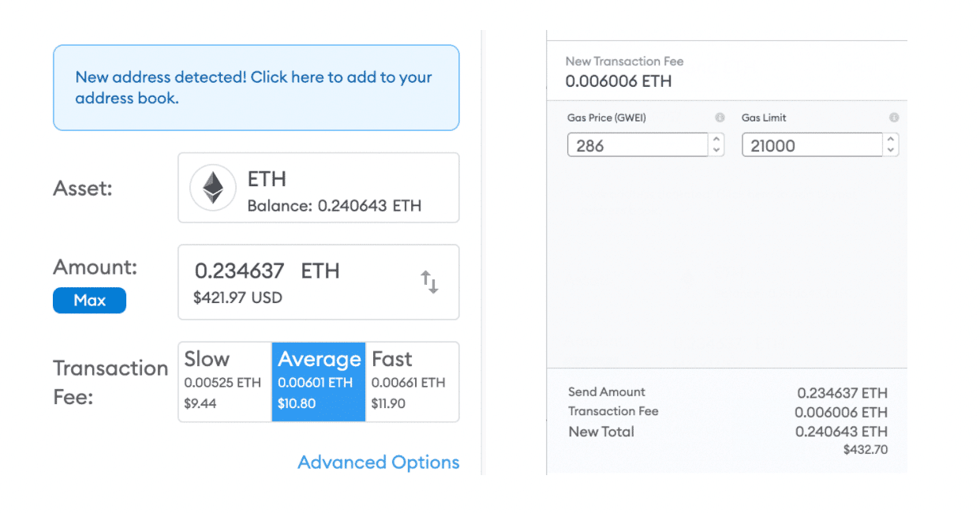980x513 pixels.
Task: Open the ETH asset selector
Action: point(319,188)
